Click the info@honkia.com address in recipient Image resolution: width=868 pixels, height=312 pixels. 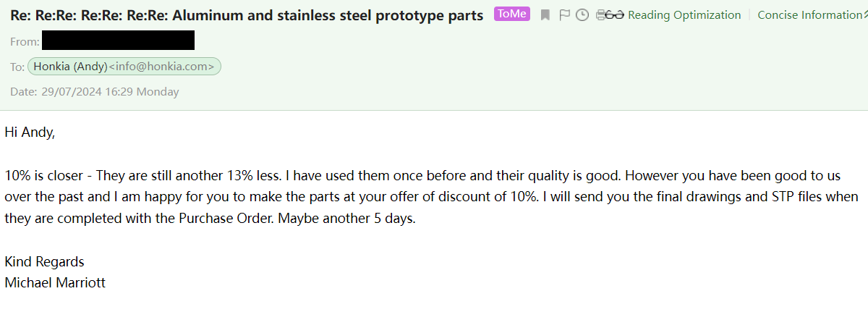pos(161,67)
